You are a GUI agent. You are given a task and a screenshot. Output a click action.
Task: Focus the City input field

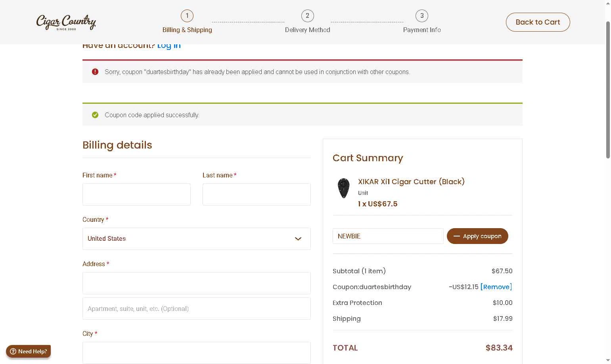click(197, 353)
